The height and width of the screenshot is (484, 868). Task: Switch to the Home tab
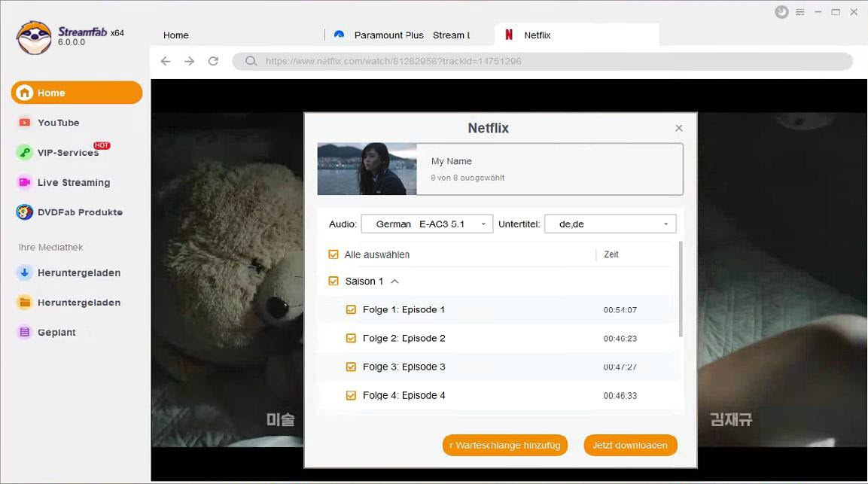[176, 35]
